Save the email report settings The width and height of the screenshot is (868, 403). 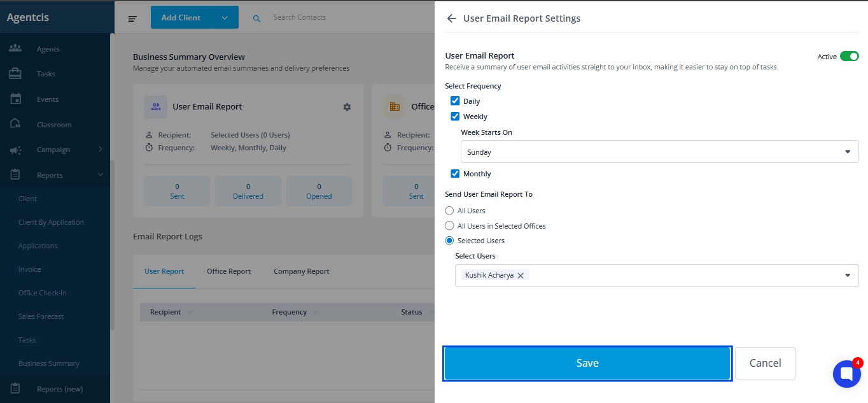click(x=587, y=363)
